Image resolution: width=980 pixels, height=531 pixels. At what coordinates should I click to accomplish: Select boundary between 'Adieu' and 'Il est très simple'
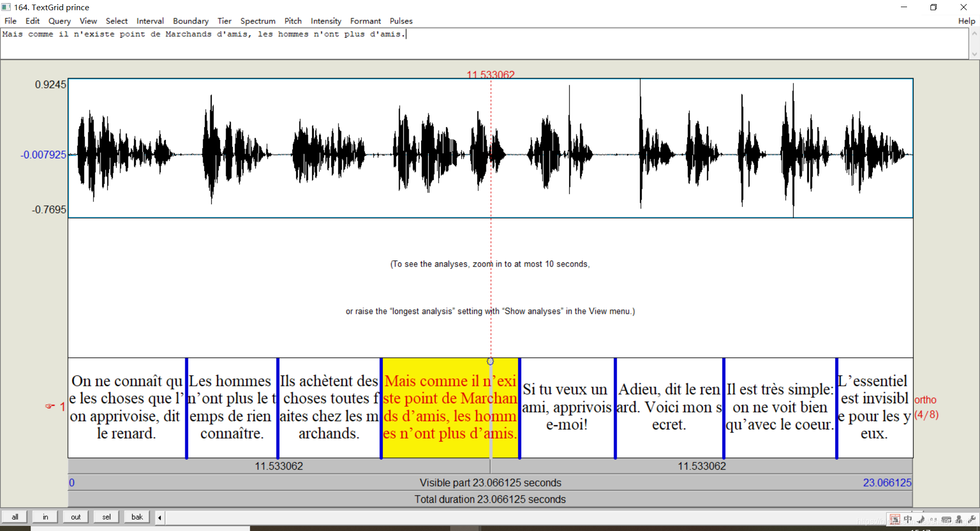coord(724,408)
